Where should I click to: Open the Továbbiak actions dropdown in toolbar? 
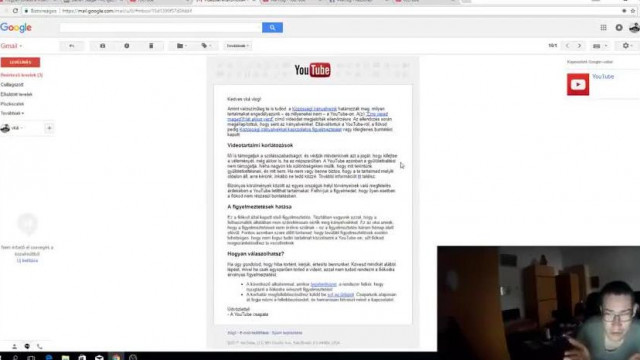(x=238, y=46)
